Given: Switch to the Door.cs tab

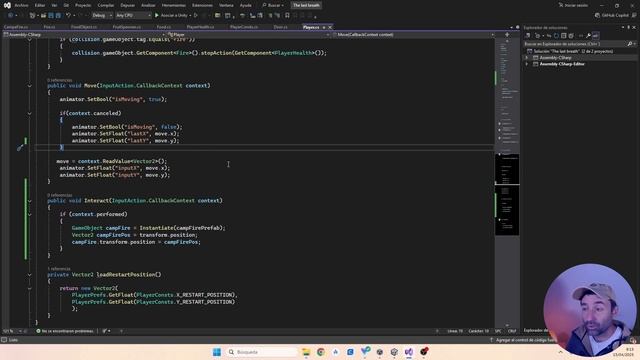Looking at the screenshot, I should coord(280,27).
